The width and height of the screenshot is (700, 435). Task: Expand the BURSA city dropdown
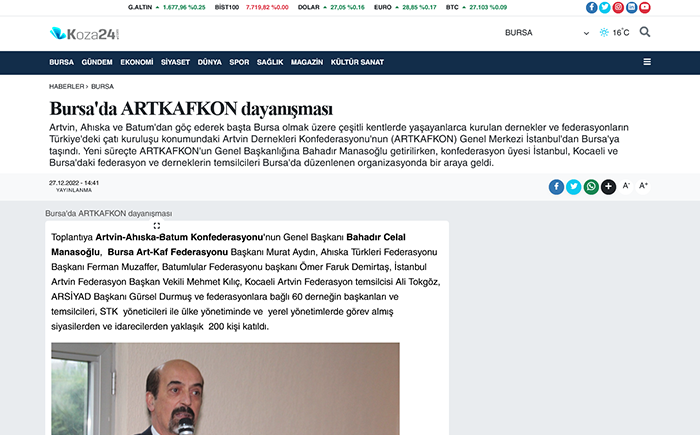[x=547, y=33]
